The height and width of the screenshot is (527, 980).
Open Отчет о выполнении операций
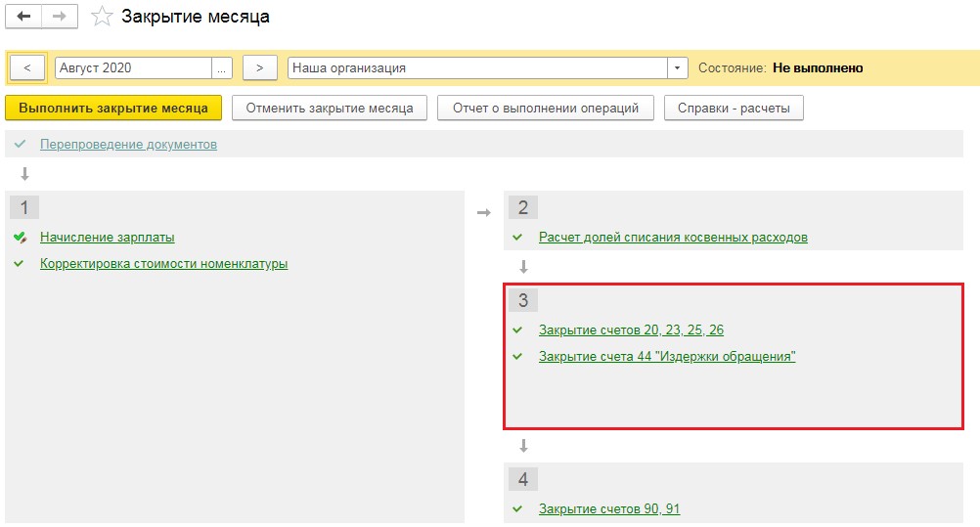tap(546, 108)
